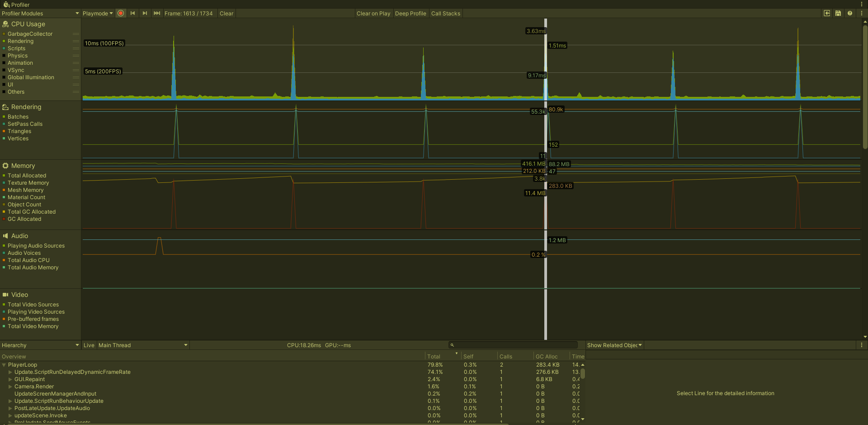Image resolution: width=868 pixels, height=425 pixels.
Task: Open the profiler help
Action: point(850,13)
